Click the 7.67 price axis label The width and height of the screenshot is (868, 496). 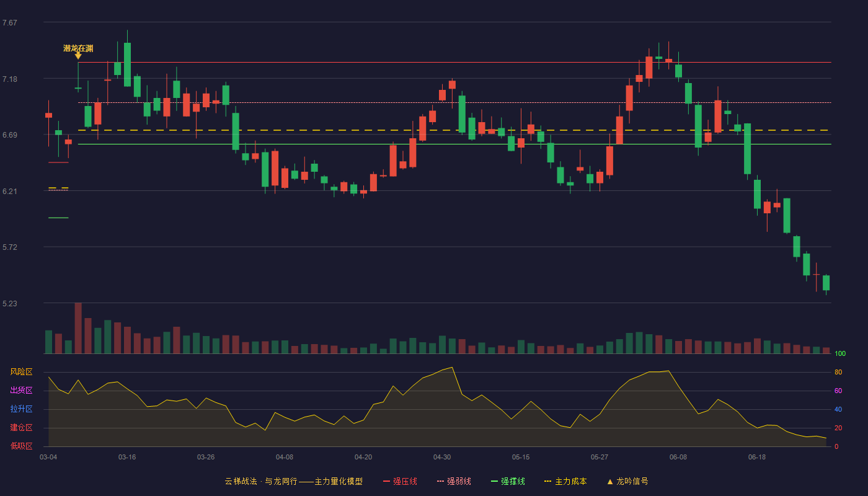click(x=10, y=23)
